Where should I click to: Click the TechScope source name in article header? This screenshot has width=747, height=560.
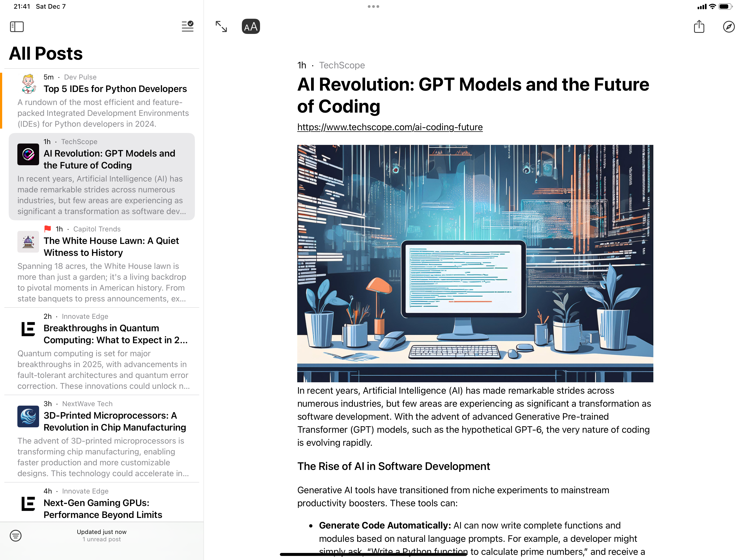(342, 65)
